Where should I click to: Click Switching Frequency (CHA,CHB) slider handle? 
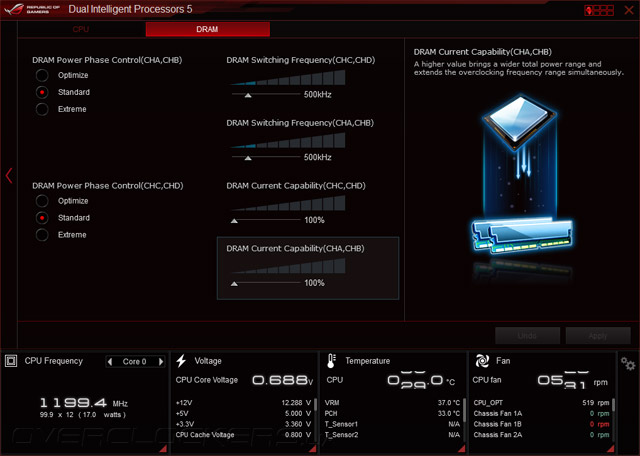(x=248, y=158)
